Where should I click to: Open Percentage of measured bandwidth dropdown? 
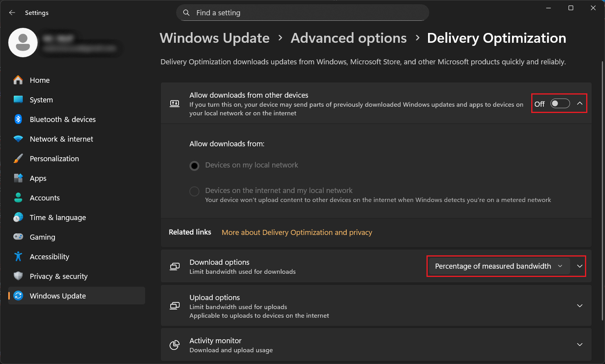(499, 266)
